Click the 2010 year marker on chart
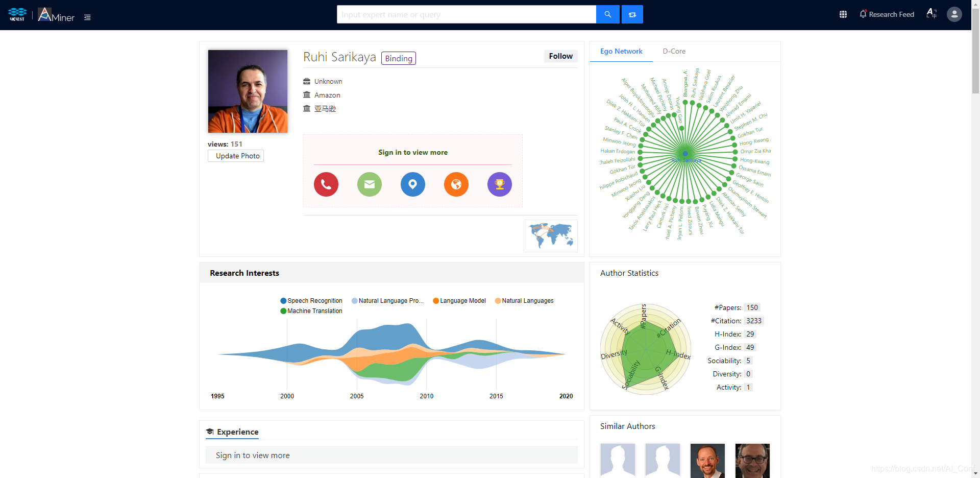The image size is (980, 478). 427,396
